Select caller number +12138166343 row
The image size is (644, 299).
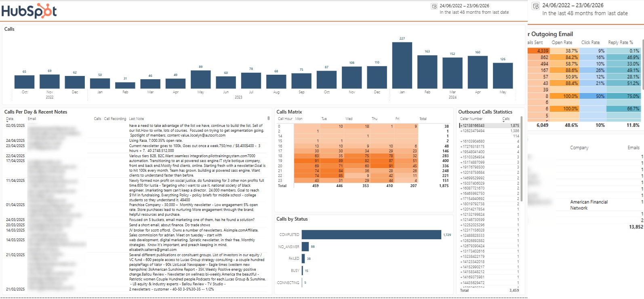(489, 126)
